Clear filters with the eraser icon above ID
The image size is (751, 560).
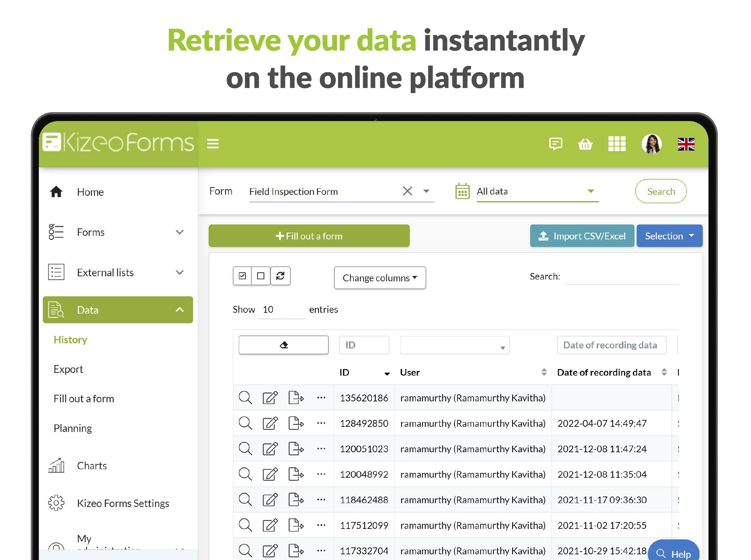pyautogui.click(x=284, y=345)
